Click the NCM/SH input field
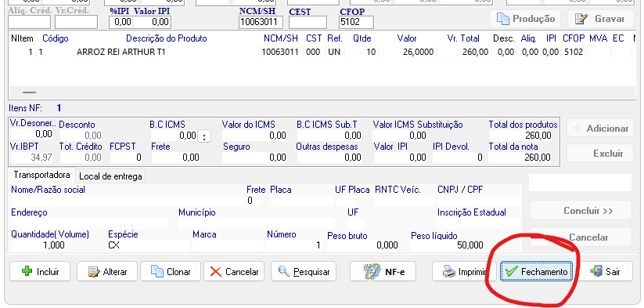Viewport: 644px width, 308px height. (261, 22)
